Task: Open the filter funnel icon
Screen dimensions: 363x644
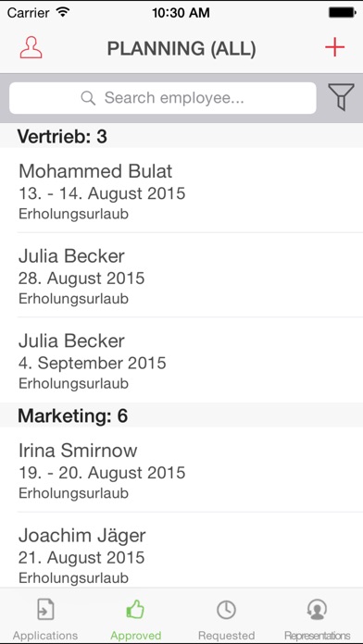Action: tap(341, 97)
